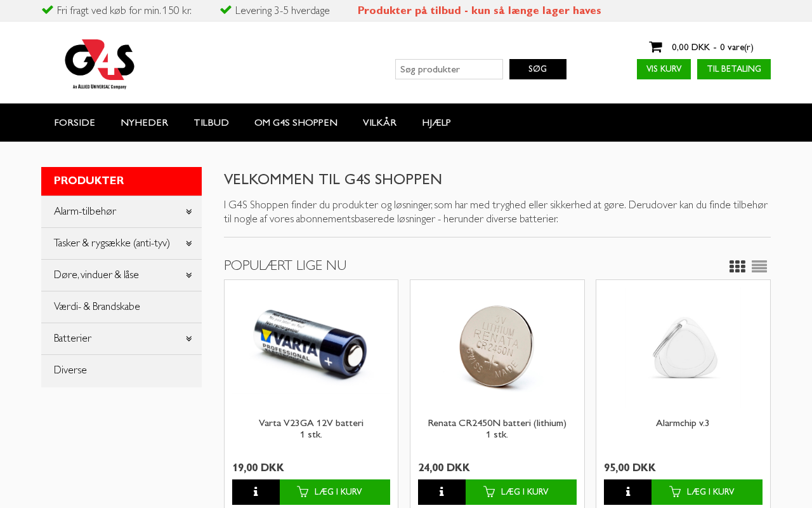This screenshot has height=508, width=812.
Task: Open the Renata CR2450N product thumbnail
Action: (x=497, y=347)
